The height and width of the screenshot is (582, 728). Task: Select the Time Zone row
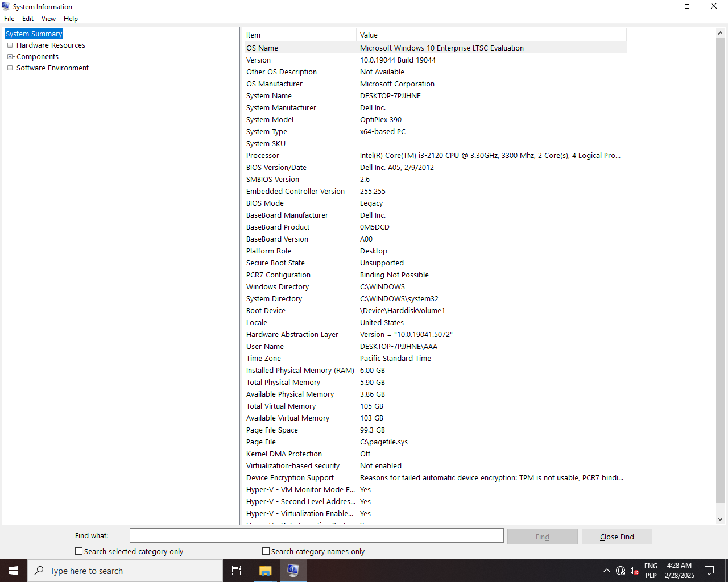436,359
